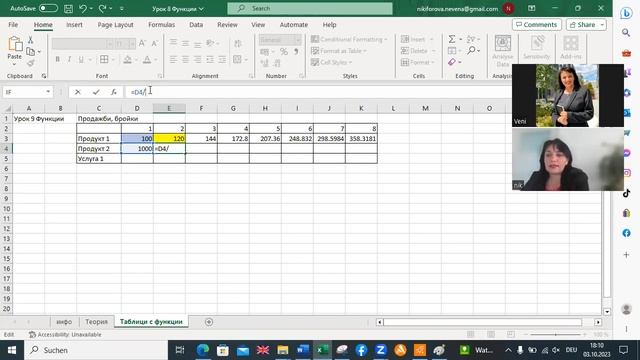The height and width of the screenshot is (360, 640).
Task: Select yellow cell with value 120
Action: click(169, 139)
